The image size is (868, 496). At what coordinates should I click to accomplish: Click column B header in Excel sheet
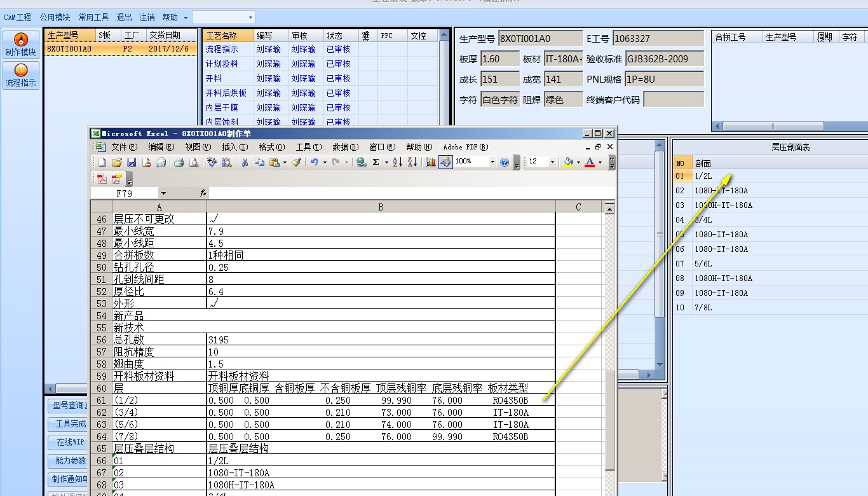point(381,207)
